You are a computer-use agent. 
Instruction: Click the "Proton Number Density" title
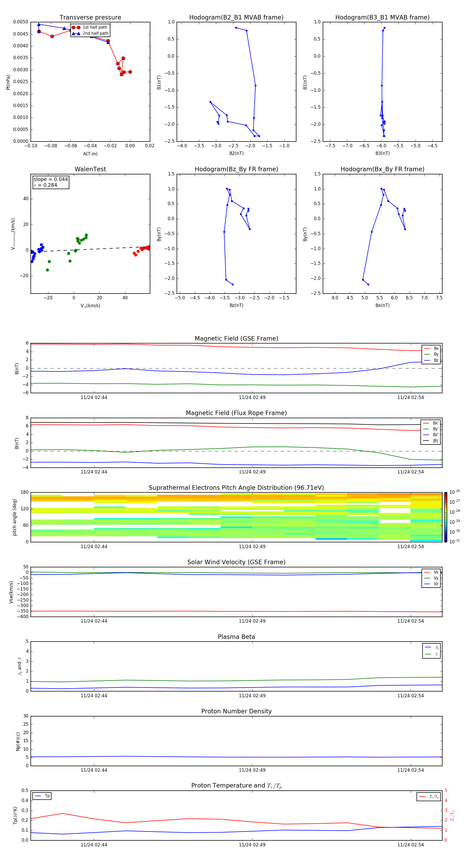click(236, 711)
